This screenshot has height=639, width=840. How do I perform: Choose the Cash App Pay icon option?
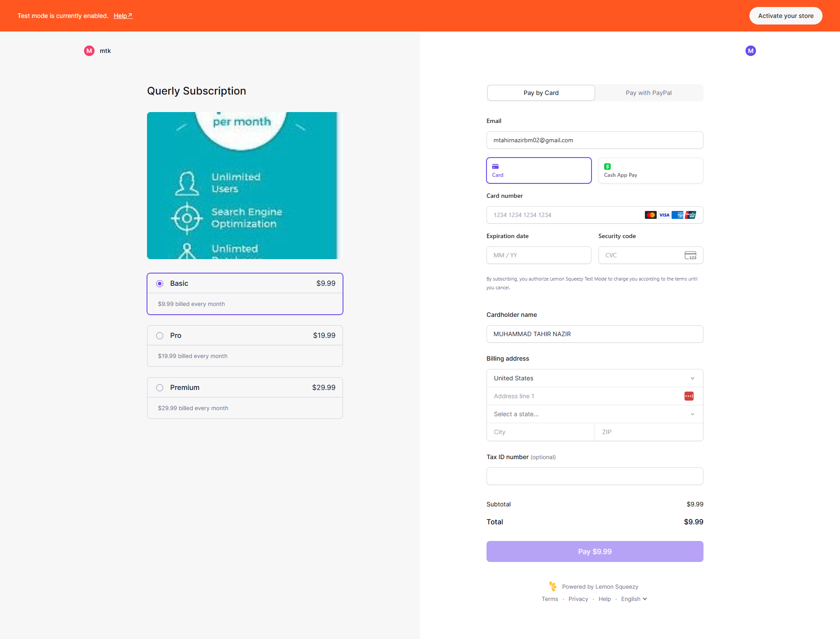point(607,166)
